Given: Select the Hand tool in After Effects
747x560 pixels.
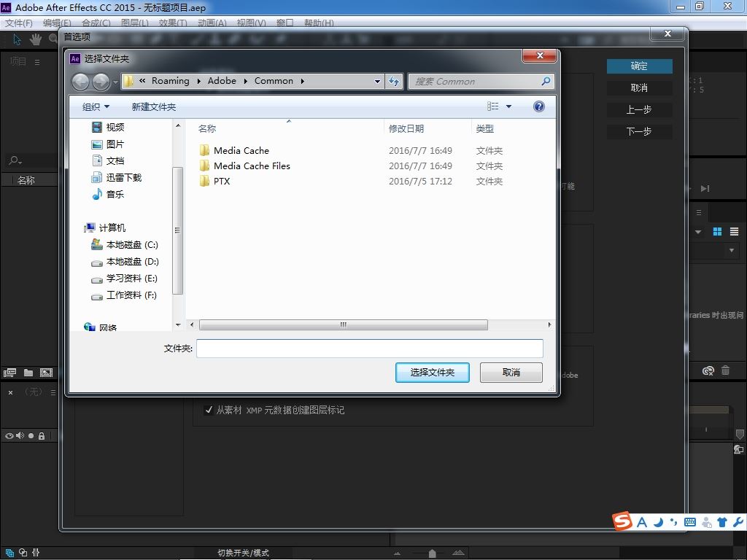Looking at the screenshot, I should (35, 39).
